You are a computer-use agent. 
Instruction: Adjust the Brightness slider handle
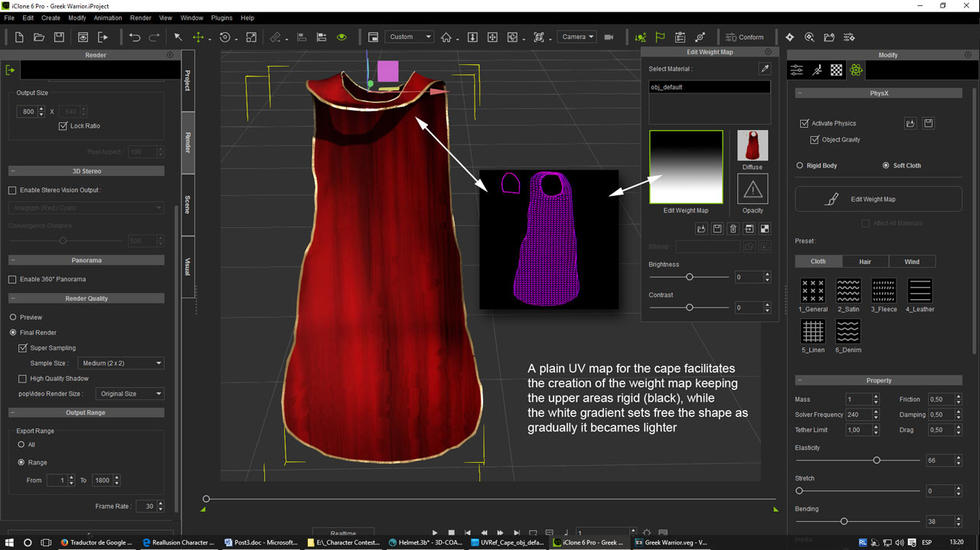pyautogui.click(x=689, y=277)
